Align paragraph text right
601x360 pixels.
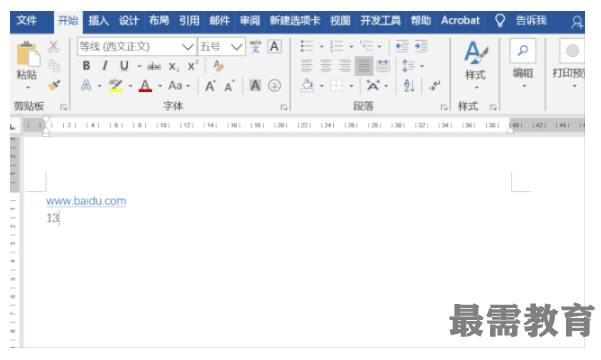click(345, 66)
